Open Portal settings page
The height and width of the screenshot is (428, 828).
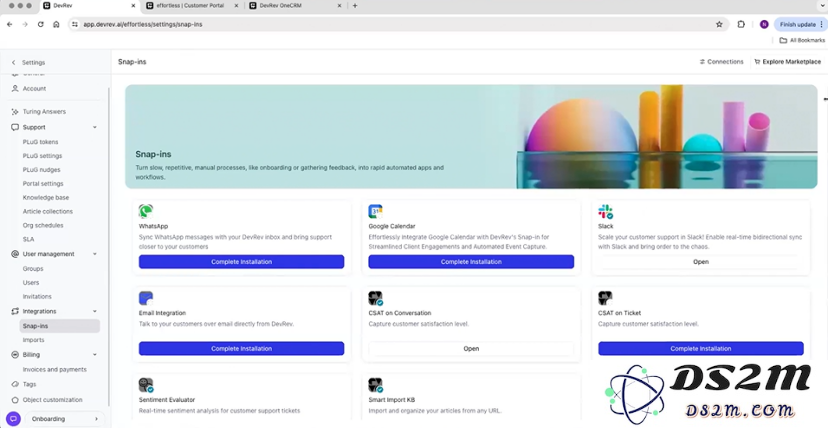(x=43, y=184)
